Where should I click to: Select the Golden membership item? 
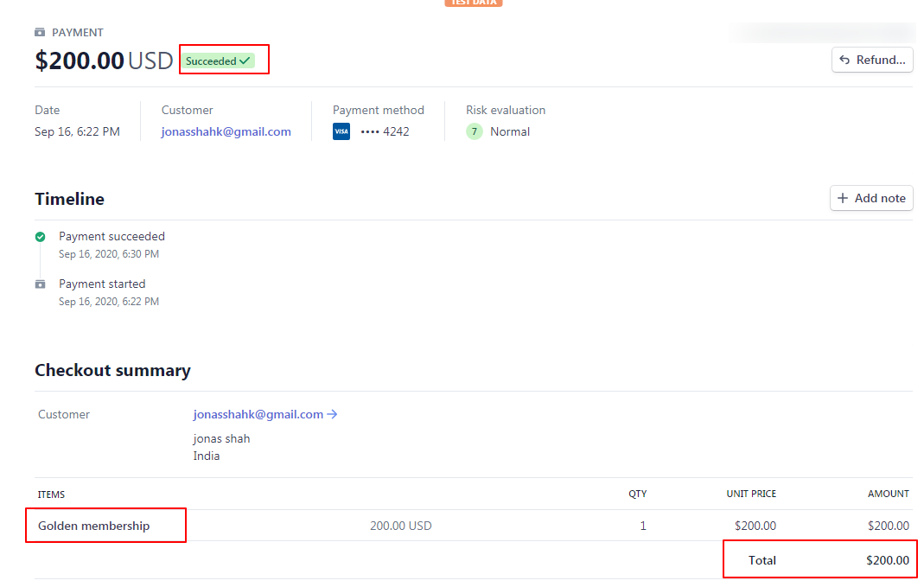click(93, 526)
